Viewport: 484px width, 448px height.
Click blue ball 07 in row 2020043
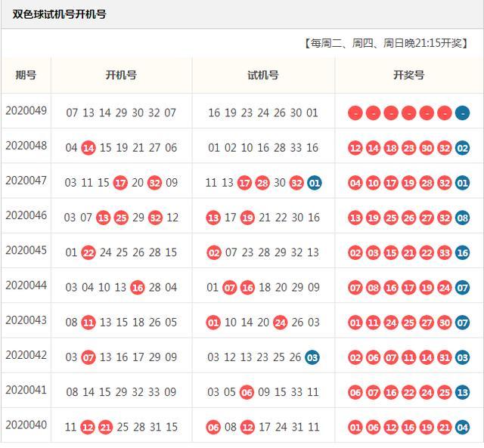coord(462,323)
